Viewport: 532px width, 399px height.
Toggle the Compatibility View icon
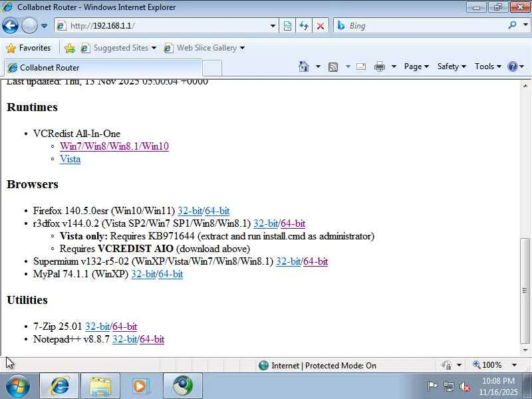pos(287,26)
